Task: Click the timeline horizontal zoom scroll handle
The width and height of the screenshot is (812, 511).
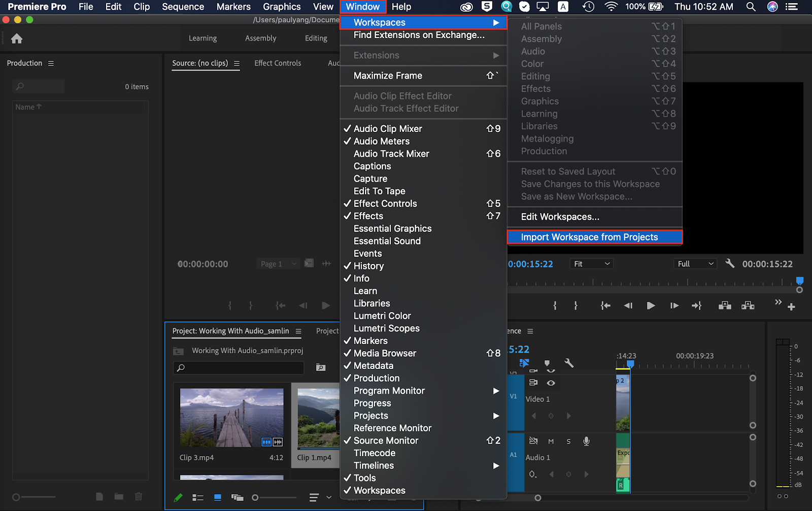Action: (538, 498)
